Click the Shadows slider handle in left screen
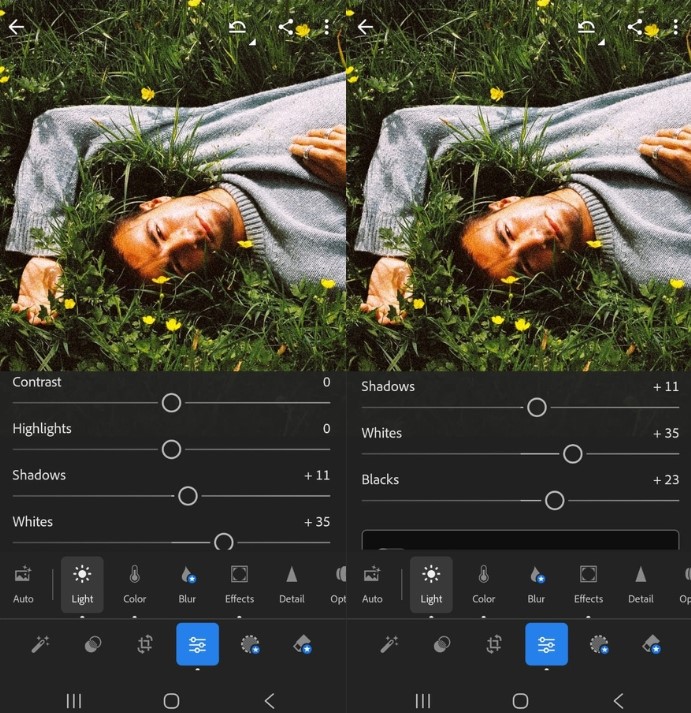 click(188, 496)
